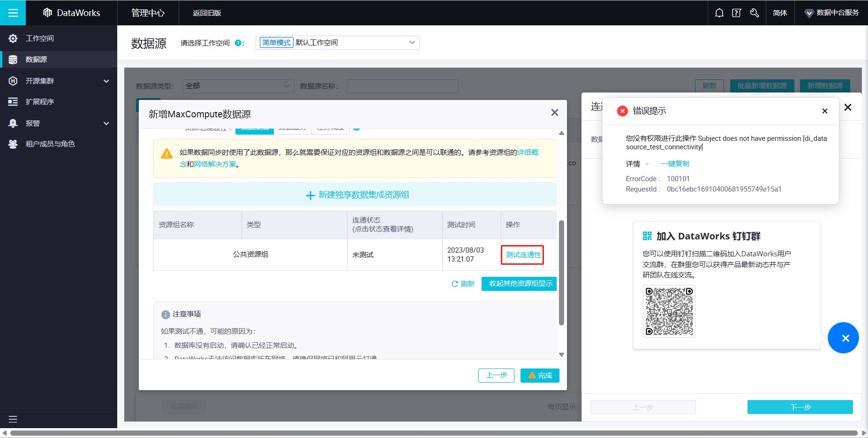Click the right arrow of the horizontal page scrollbar

click(864, 433)
